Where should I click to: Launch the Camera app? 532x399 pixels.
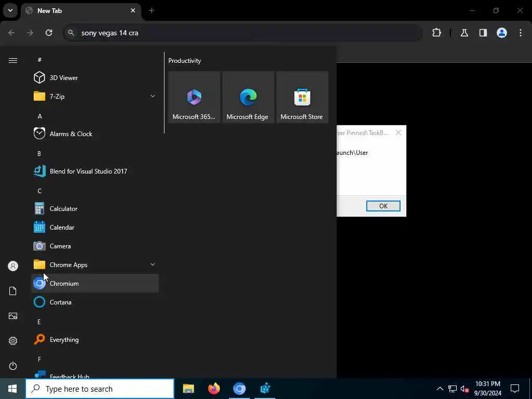point(95,246)
